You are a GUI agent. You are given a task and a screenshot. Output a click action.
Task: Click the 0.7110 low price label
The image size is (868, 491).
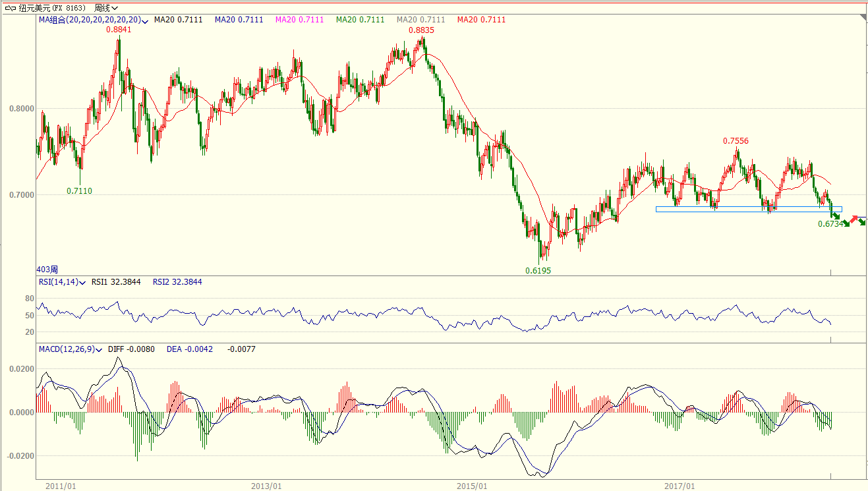point(80,191)
